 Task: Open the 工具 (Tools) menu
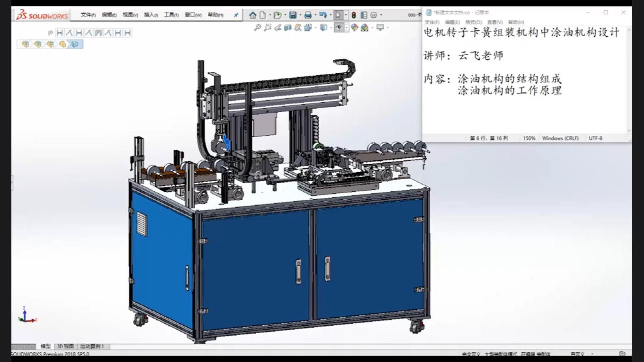[171, 15]
